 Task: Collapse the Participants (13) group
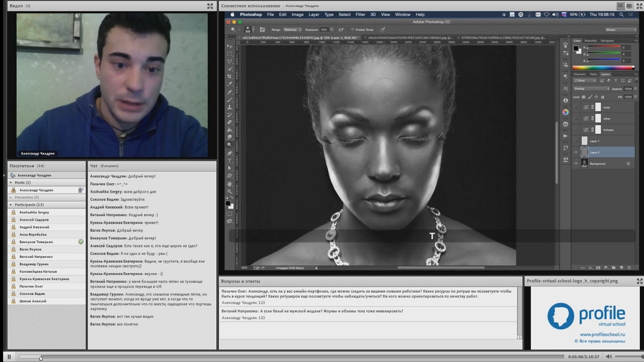(11, 205)
